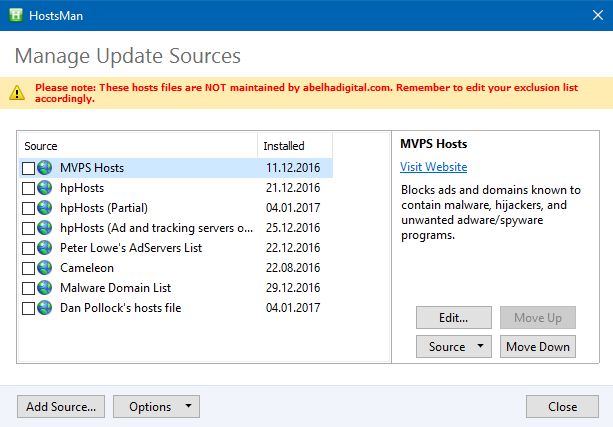Click the globe icon beside Malware Domain List

[x=45, y=288]
